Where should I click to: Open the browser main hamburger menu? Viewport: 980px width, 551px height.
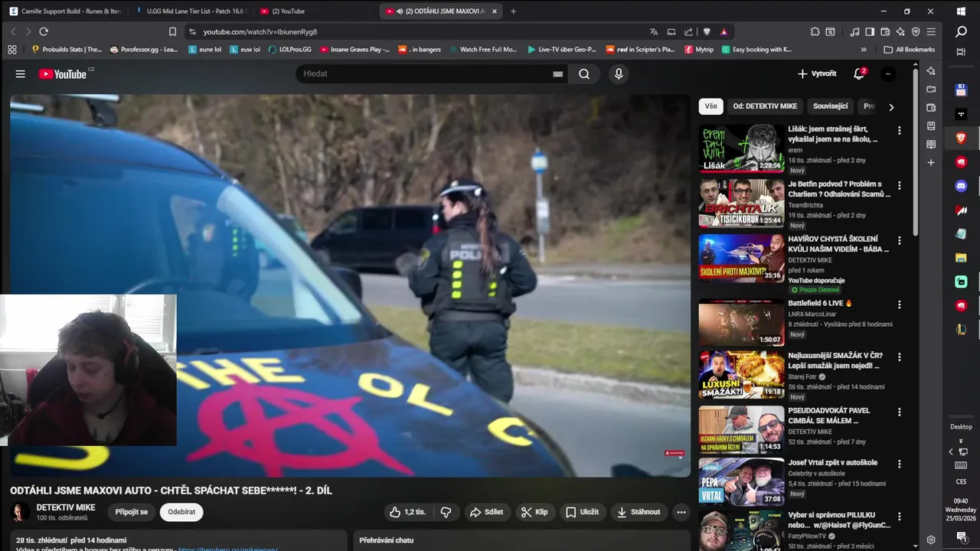point(931,31)
